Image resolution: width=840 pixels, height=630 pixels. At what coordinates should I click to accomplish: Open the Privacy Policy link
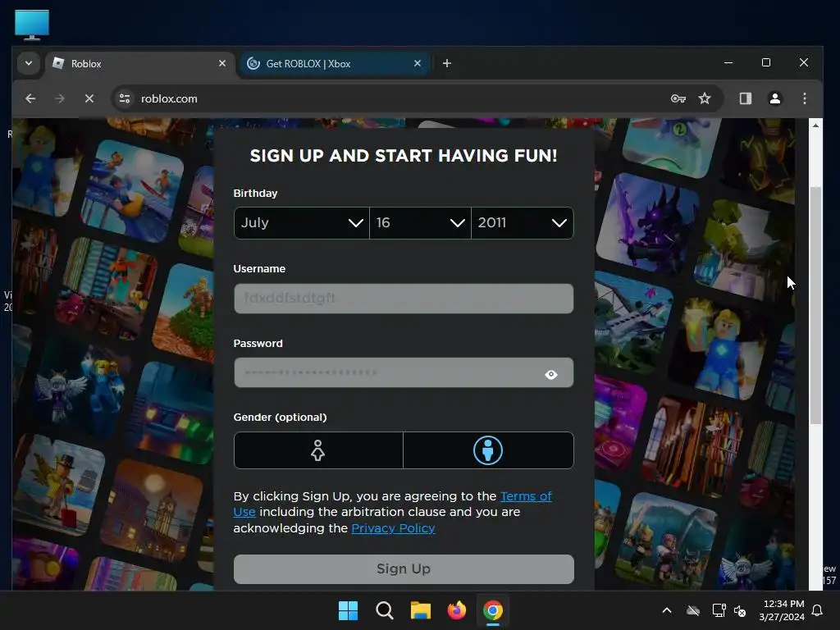coord(393,528)
